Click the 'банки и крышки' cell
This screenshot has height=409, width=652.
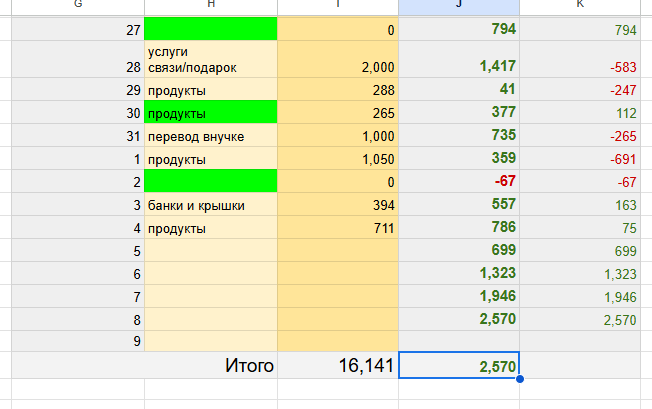click(211, 204)
